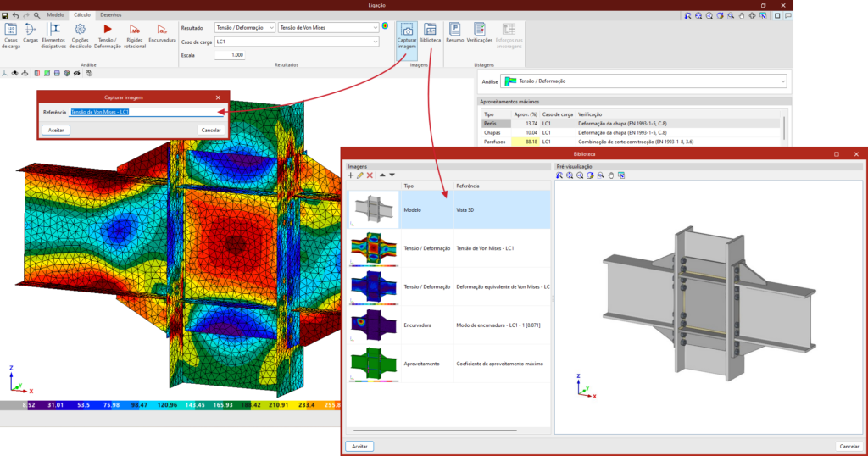
Task: Click the 120.96 value on colour scale
Action: click(x=167, y=405)
